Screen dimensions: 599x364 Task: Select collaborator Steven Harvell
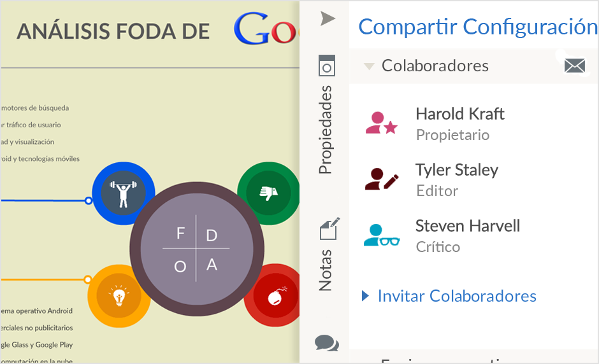pos(468,226)
